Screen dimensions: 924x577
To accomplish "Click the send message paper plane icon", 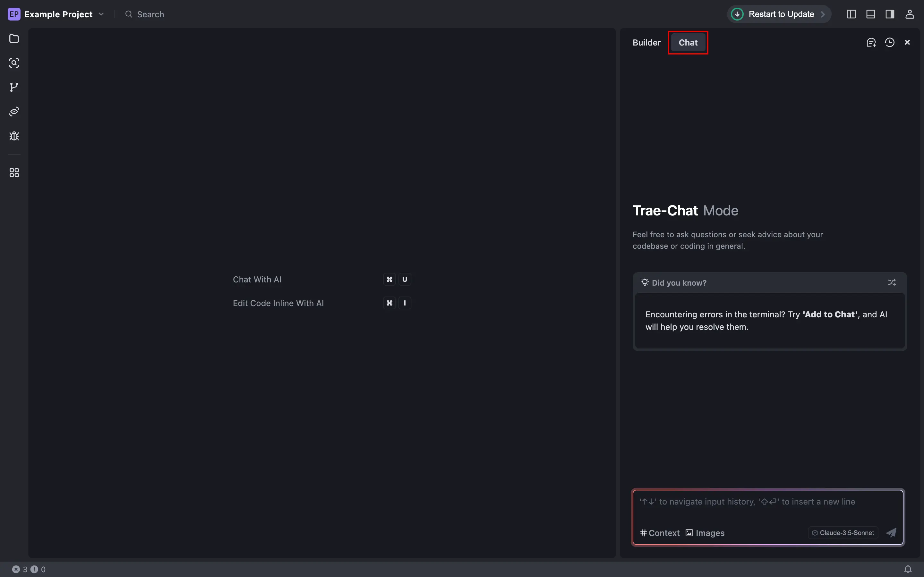I will [891, 533].
